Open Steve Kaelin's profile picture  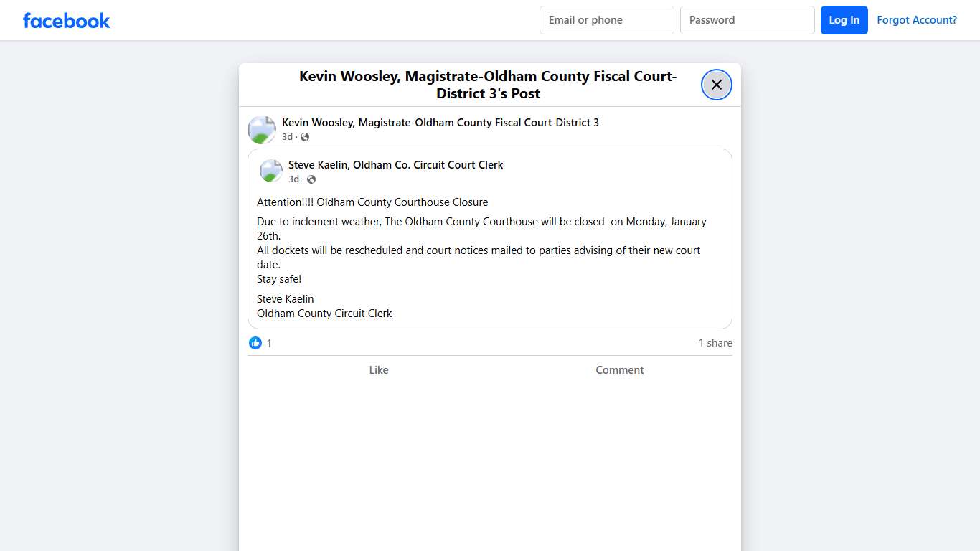271,171
